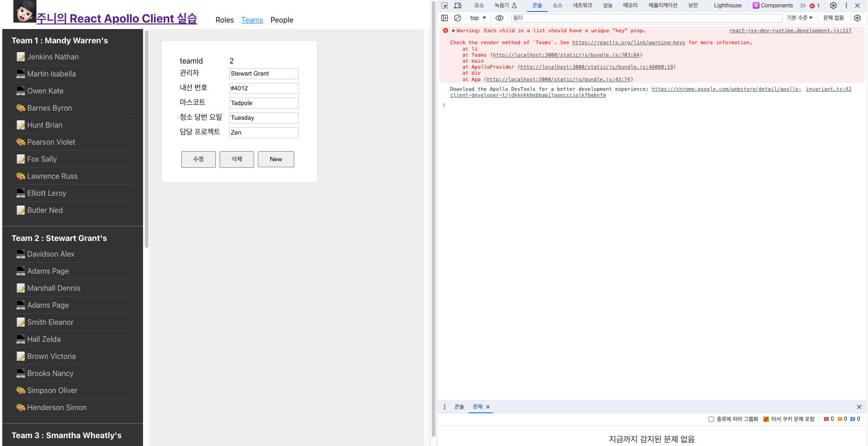Click the team list scrollbar thumb
The image size is (868, 446).
tap(147, 139)
